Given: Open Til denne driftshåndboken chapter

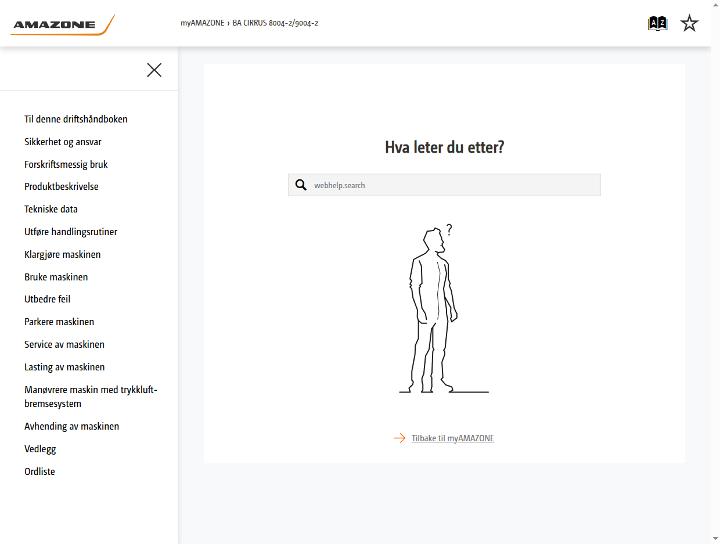Looking at the screenshot, I should [76, 119].
